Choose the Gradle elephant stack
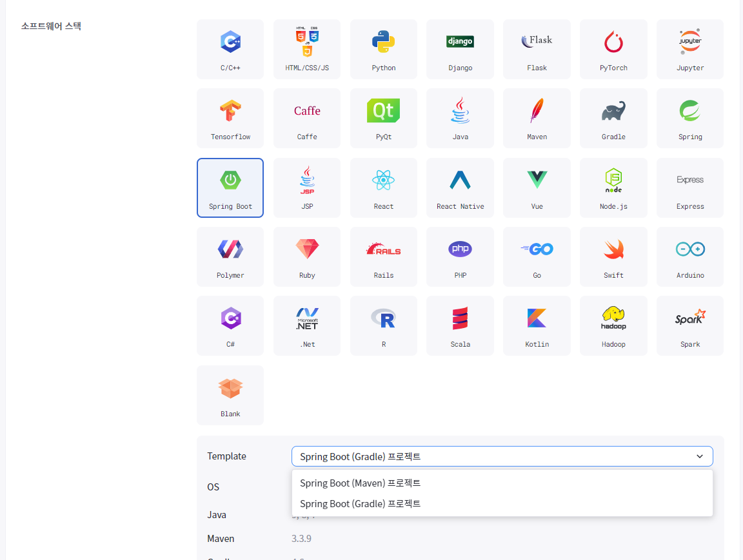This screenshot has width=743, height=560. [613, 119]
